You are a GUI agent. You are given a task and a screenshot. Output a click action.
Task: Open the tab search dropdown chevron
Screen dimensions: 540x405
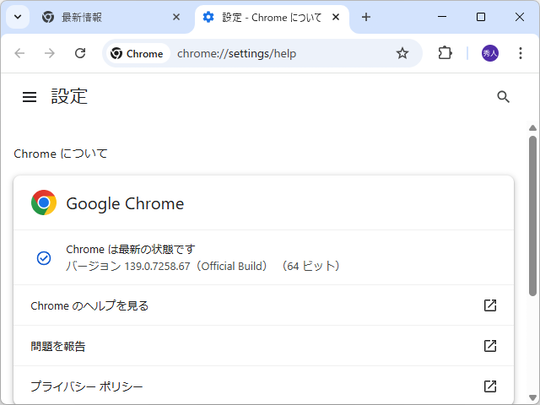point(18,17)
